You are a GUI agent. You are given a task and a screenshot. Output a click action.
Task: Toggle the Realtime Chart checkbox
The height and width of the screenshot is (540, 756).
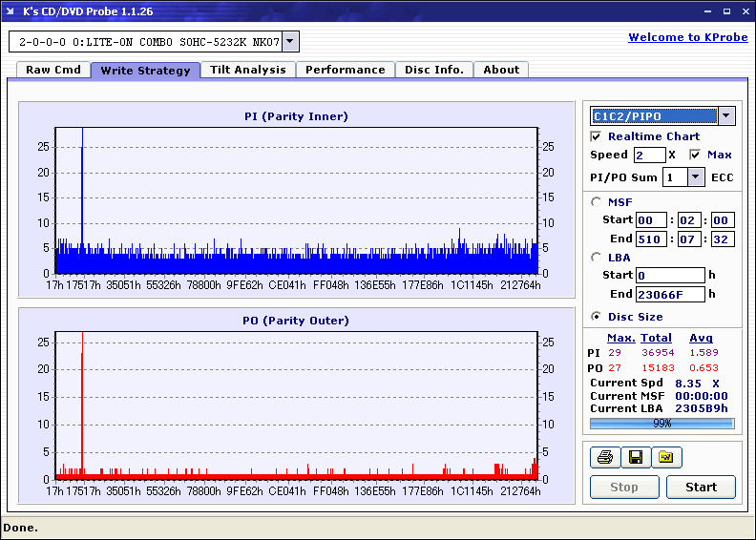point(596,136)
